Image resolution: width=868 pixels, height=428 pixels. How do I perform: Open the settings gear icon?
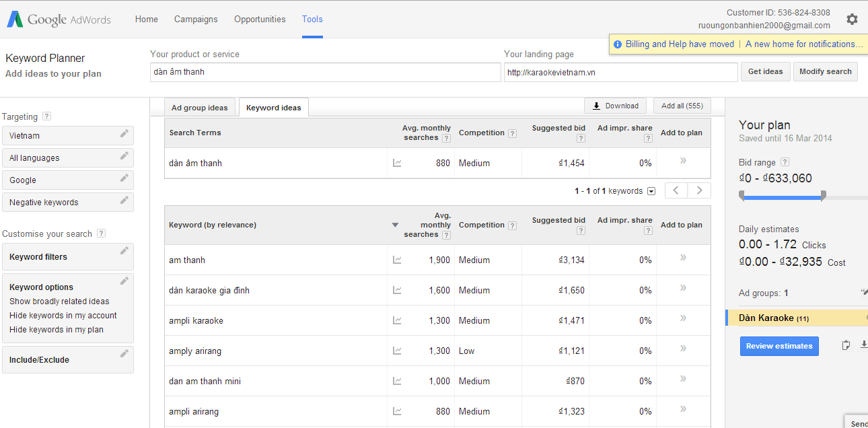coord(852,20)
